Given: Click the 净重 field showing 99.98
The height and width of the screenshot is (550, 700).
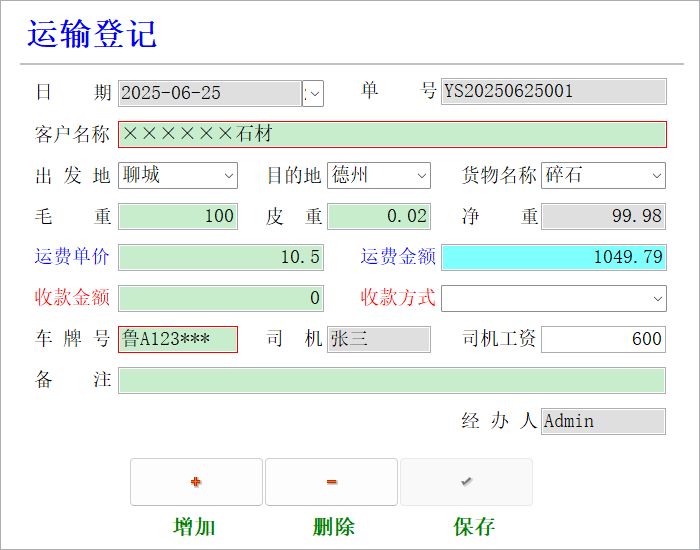Looking at the screenshot, I should click(603, 217).
